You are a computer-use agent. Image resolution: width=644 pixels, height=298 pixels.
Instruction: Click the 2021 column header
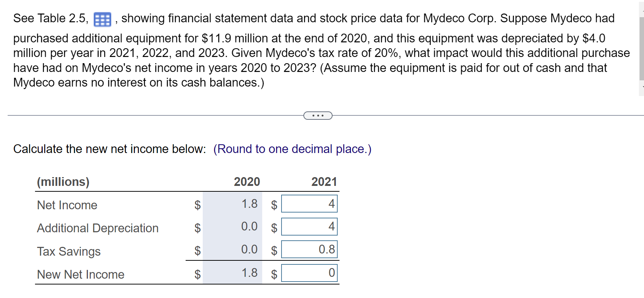click(323, 182)
